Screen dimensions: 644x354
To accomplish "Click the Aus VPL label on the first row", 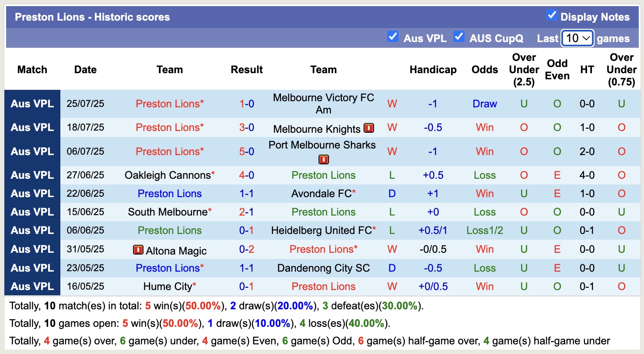I will [x=32, y=104].
